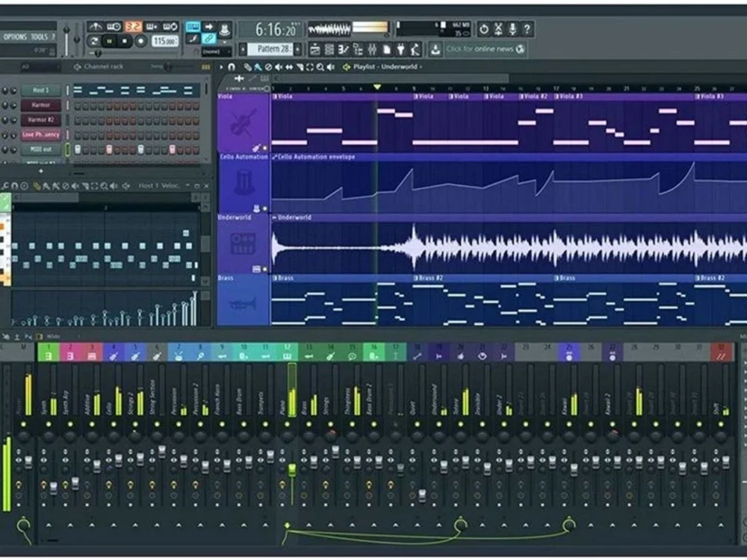Screen dimensions: 747x560
Task: Select pink mixer track 2
Action: pos(70,352)
